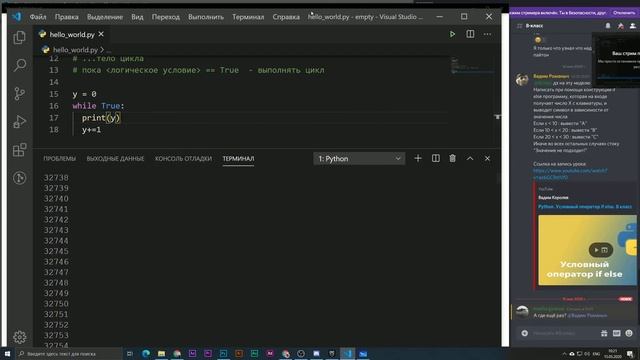Close the hello_world.py editor tab

click(101, 34)
